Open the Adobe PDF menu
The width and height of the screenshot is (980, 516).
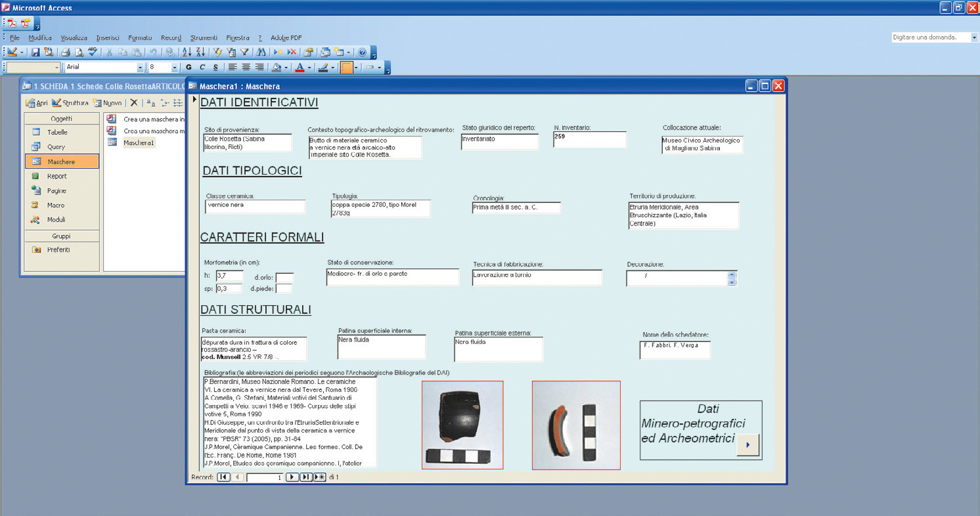(x=286, y=37)
